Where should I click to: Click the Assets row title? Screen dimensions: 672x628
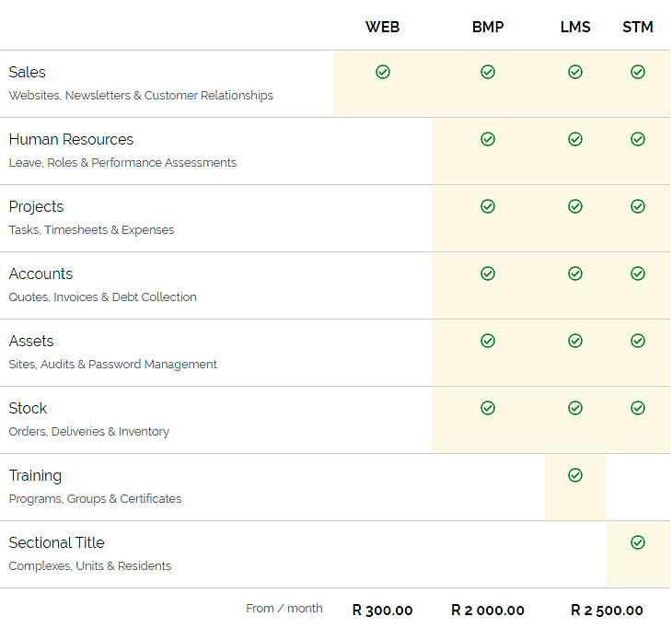[31, 342]
